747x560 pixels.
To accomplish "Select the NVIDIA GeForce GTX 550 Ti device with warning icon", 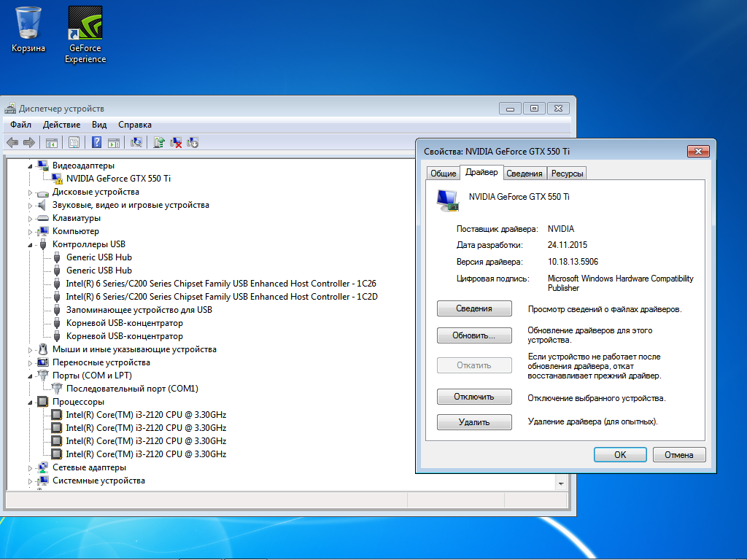I will [x=118, y=179].
